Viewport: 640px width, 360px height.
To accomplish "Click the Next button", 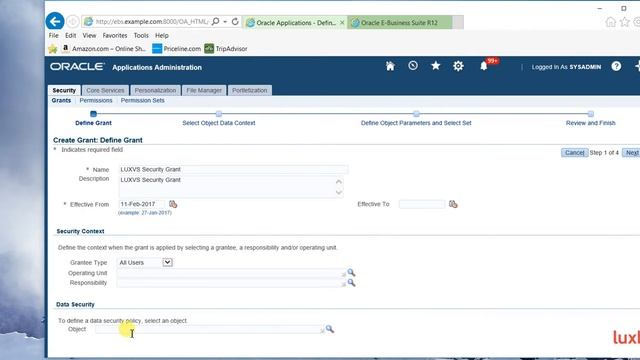I will coord(632,153).
